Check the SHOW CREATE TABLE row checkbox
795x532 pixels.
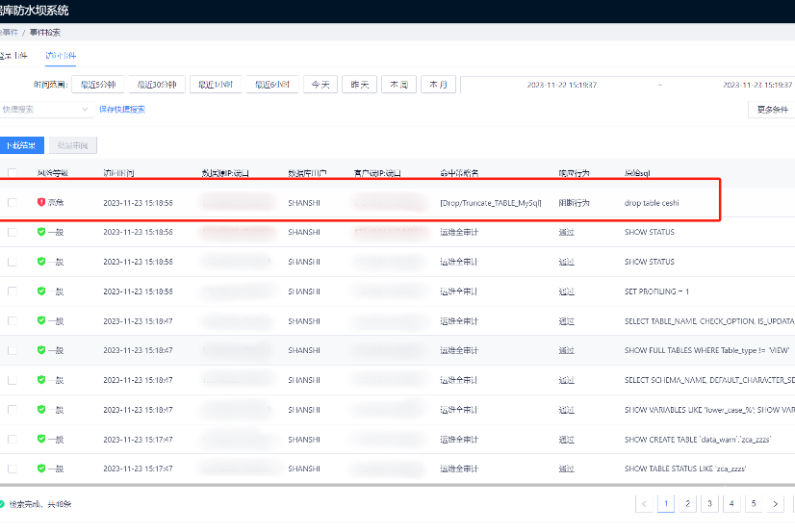point(13,440)
